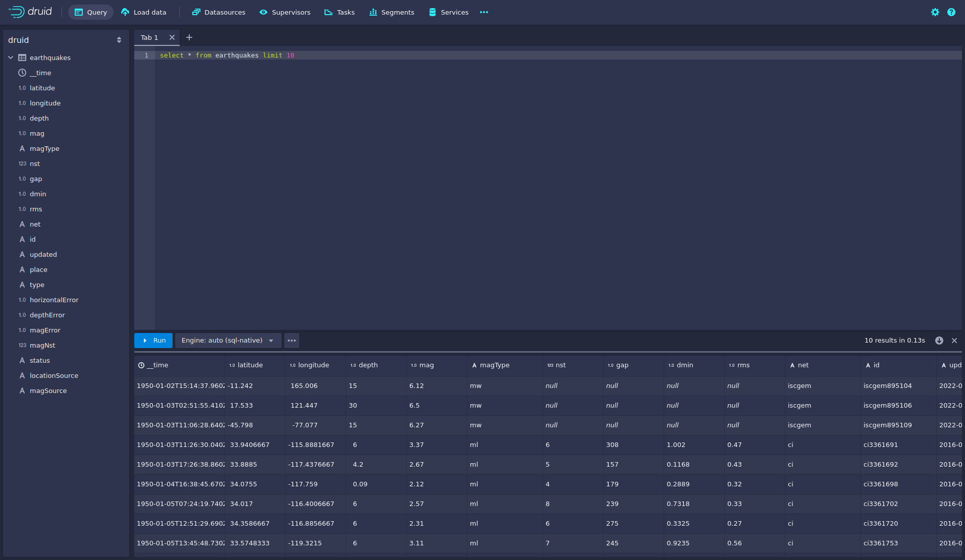
Task: Close the Tab 1 query tab
Action: [x=172, y=37]
